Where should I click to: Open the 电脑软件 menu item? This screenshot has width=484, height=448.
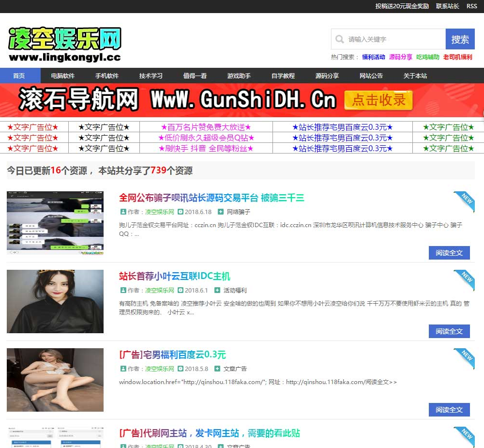(62, 76)
